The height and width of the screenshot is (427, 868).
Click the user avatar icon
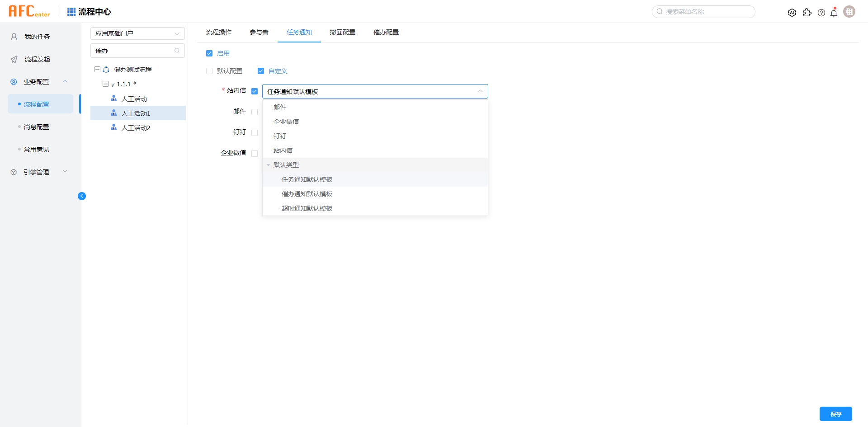(x=849, y=12)
